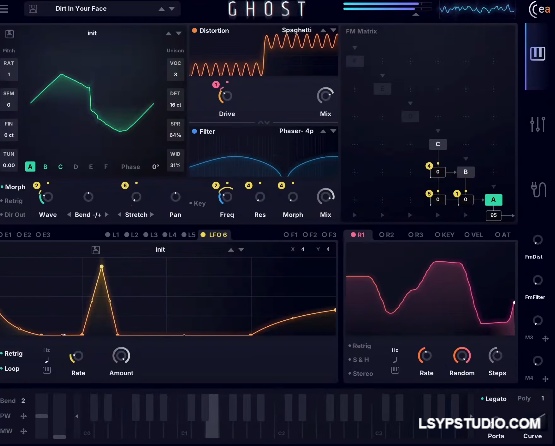Select previous oscillator wavetable with up arrow
The image size is (555, 446).
point(168,33)
